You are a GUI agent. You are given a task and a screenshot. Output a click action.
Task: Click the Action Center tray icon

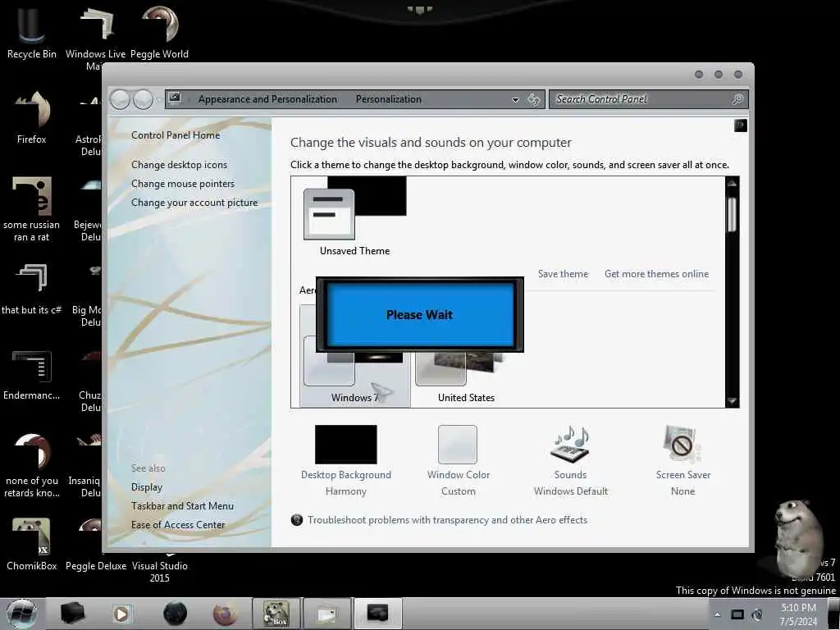(x=737, y=614)
